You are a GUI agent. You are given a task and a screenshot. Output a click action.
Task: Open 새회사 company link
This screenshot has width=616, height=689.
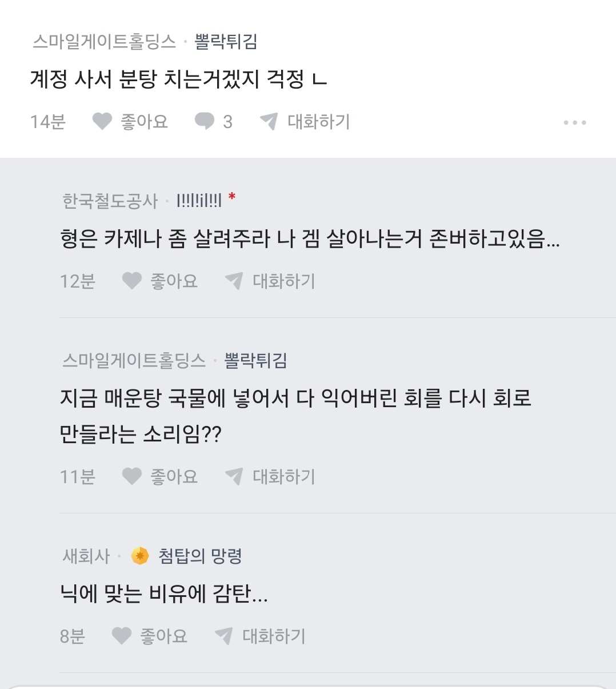86,556
